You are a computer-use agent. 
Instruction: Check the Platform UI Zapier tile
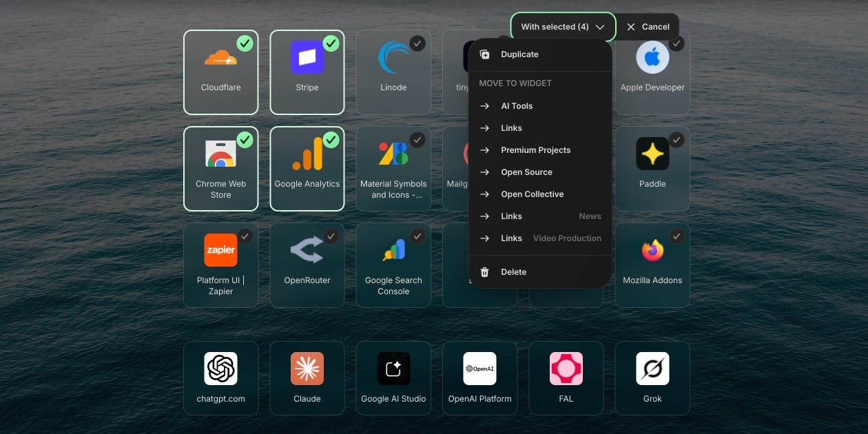point(245,236)
